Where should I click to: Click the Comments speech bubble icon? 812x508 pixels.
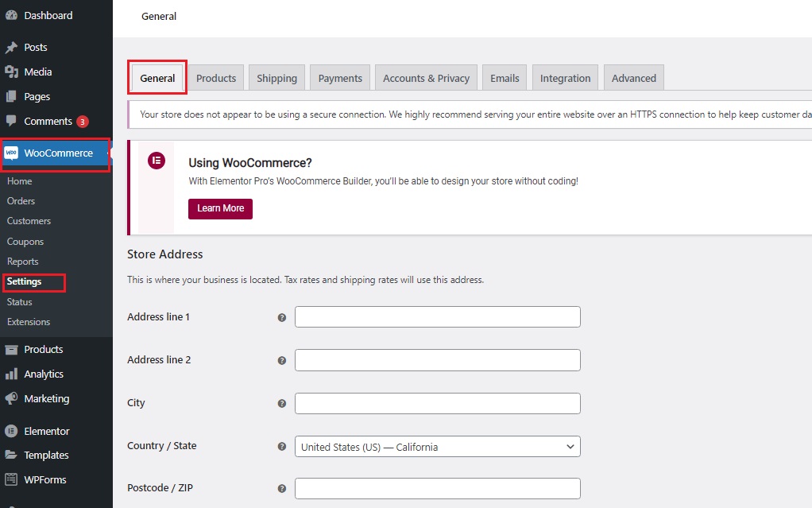pos(11,121)
